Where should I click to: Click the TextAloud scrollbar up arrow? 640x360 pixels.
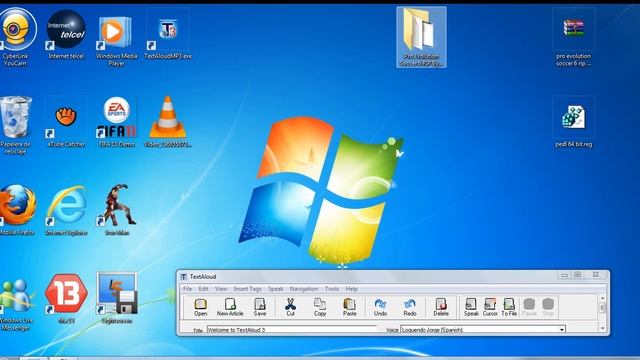tap(602, 299)
